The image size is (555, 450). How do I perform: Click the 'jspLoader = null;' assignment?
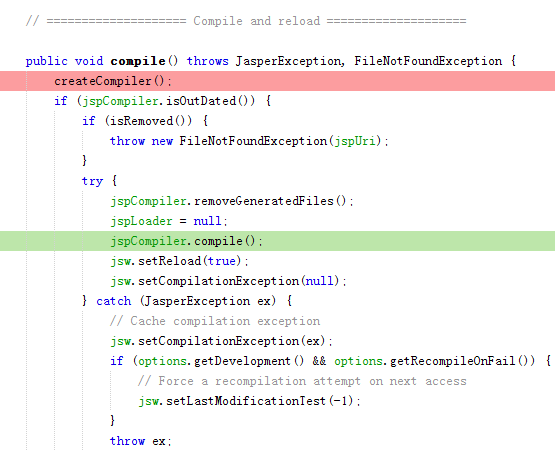coord(169,221)
